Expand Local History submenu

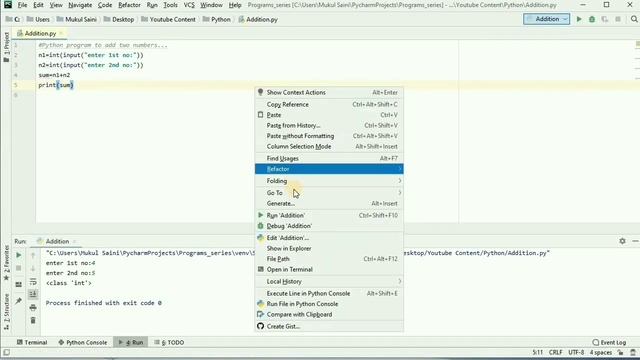(x=329, y=282)
